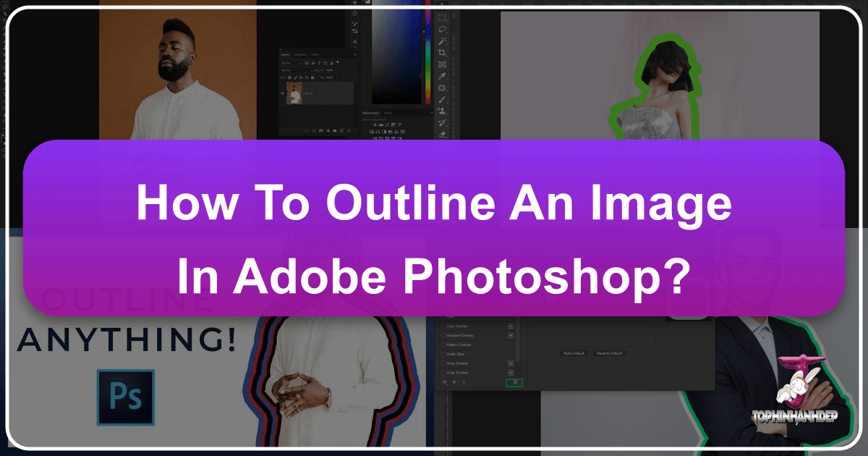The image size is (868, 456).
Task: Select the Eraser tool
Action: click(x=443, y=135)
